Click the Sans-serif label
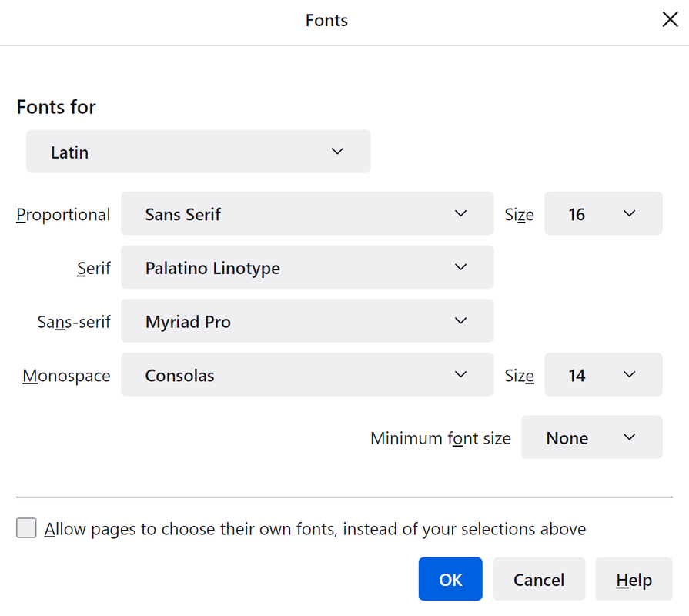Image resolution: width=689 pixels, height=616 pixels. coord(74,322)
